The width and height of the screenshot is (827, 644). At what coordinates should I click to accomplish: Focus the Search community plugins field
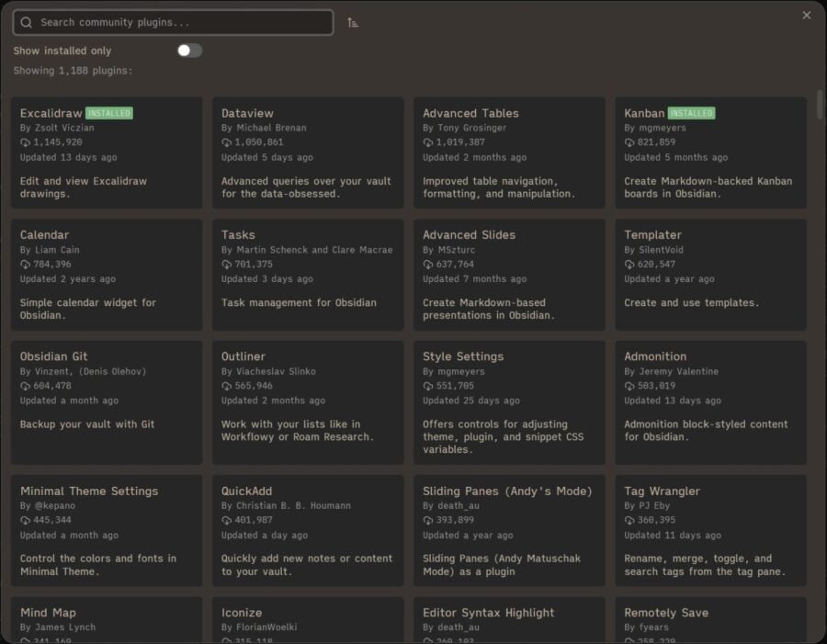(x=173, y=22)
